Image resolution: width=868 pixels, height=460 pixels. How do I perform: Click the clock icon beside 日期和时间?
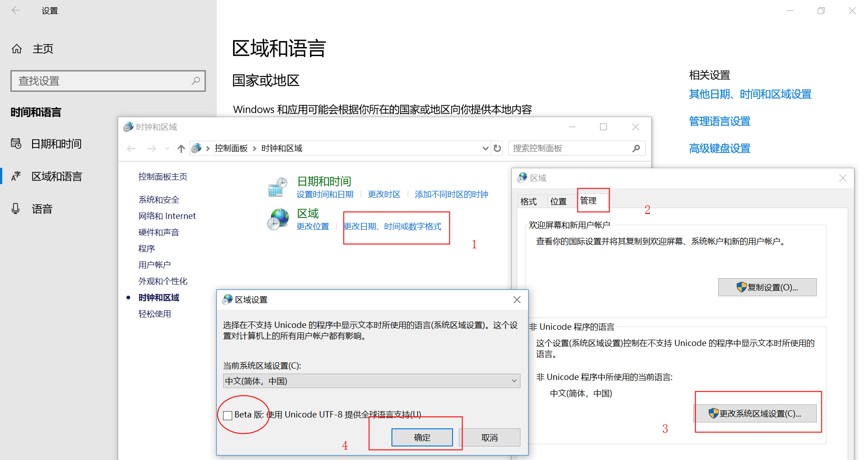(277, 186)
